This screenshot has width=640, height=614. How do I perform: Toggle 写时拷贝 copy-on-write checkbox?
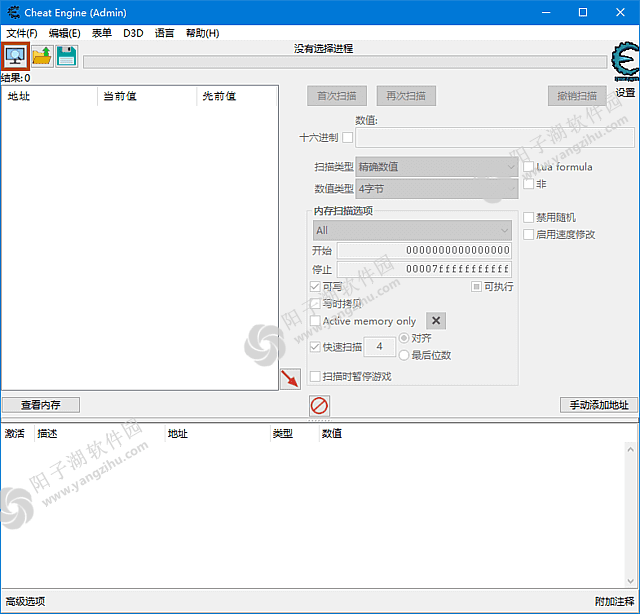315,303
